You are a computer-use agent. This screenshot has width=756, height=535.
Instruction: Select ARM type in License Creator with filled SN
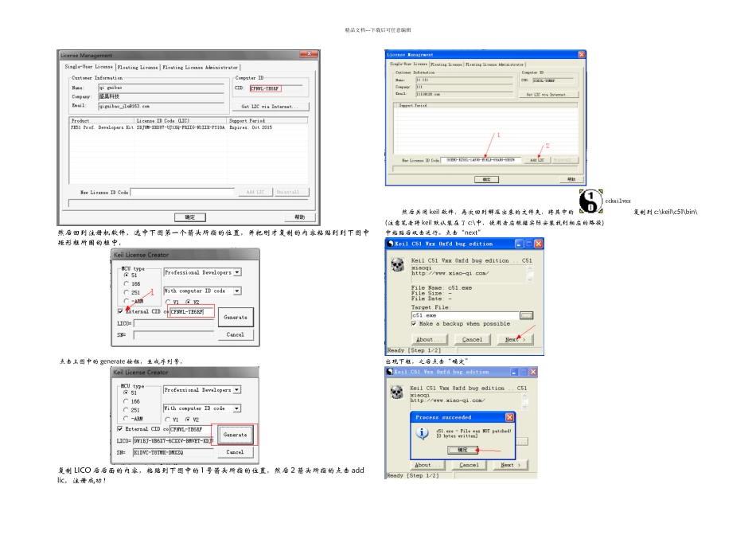[x=126, y=419]
